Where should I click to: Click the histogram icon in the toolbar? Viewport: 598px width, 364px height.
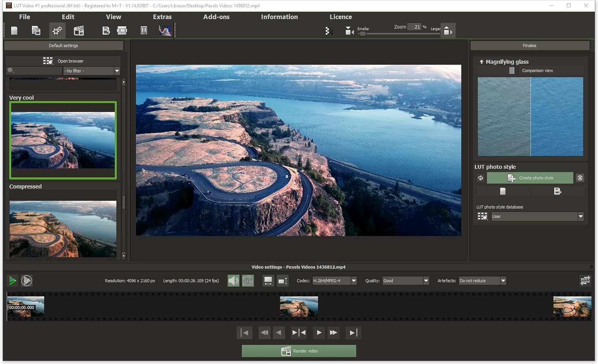coord(165,31)
